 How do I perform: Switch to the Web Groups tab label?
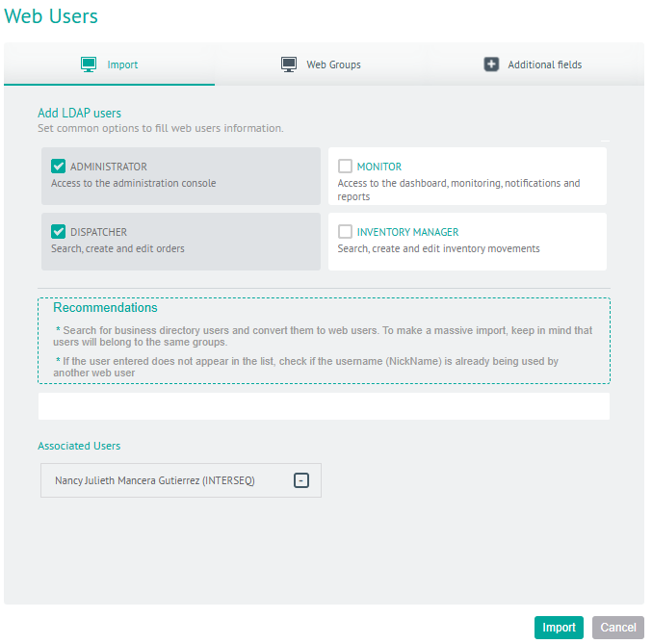[x=333, y=65]
